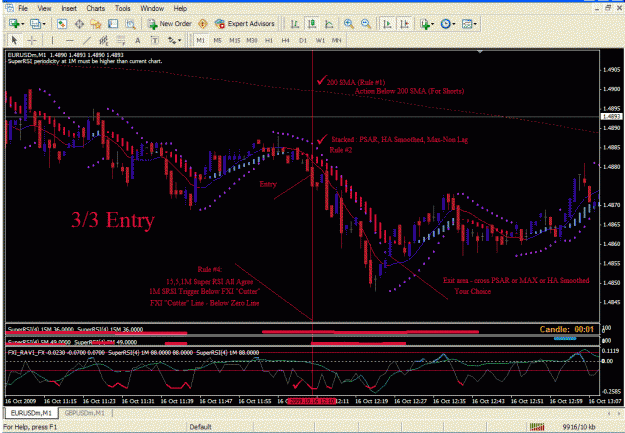Open the Indicators list dropdown
The image size is (625, 433).
coord(427,24)
